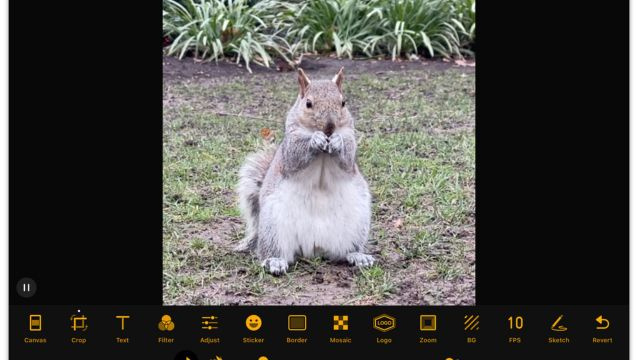Click the Revert label text

602,340
